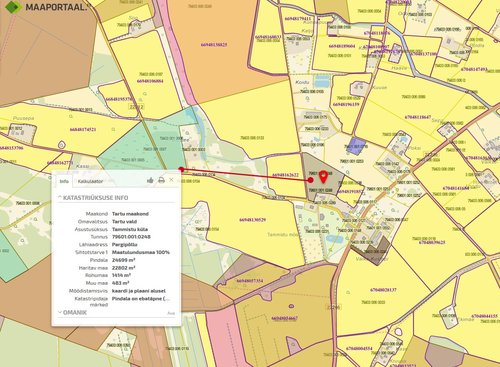Image resolution: width=500 pixels, height=367 pixels.
Task: Select the Info tab
Action: [x=64, y=181]
